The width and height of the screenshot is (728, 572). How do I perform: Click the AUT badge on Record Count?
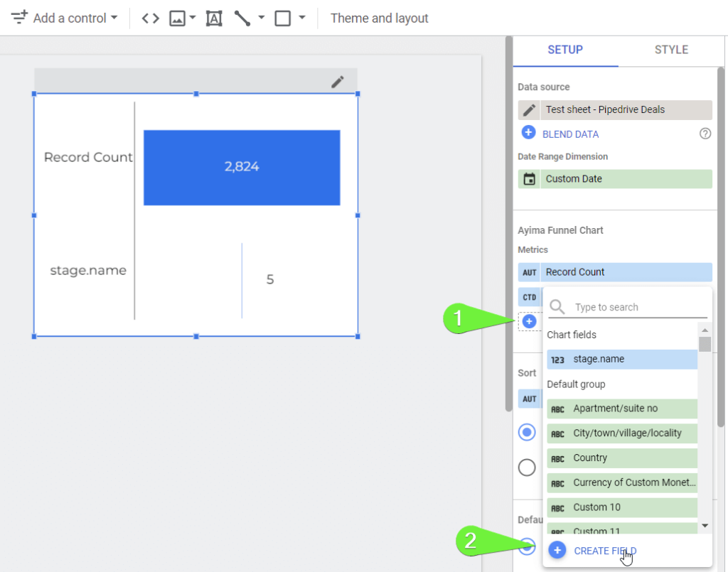tap(529, 272)
